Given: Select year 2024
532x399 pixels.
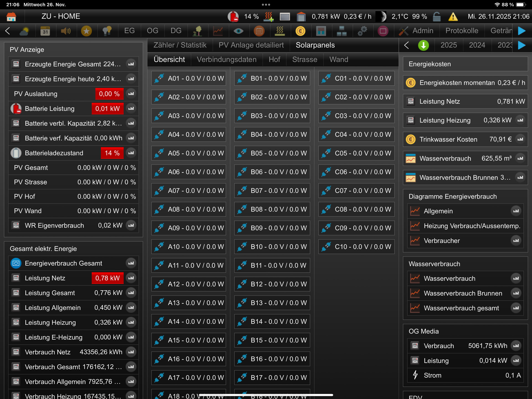Looking at the screenshot, I should 477,45.
